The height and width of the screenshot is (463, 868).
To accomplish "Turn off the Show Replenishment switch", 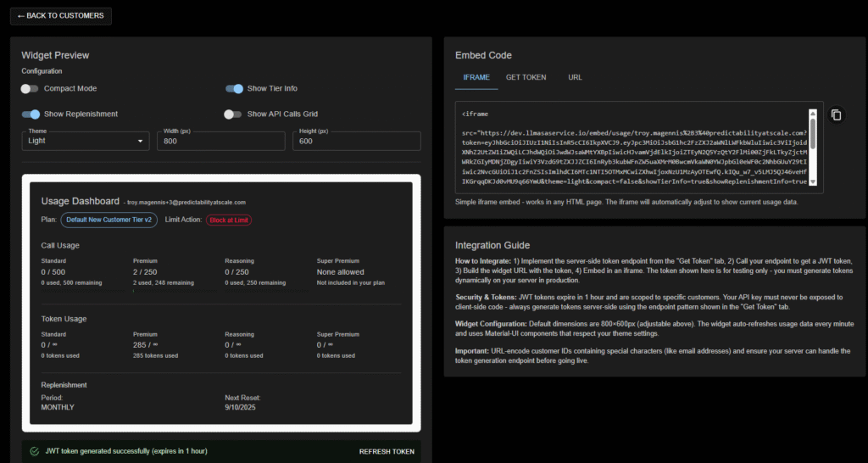I will tap(31, 114).
